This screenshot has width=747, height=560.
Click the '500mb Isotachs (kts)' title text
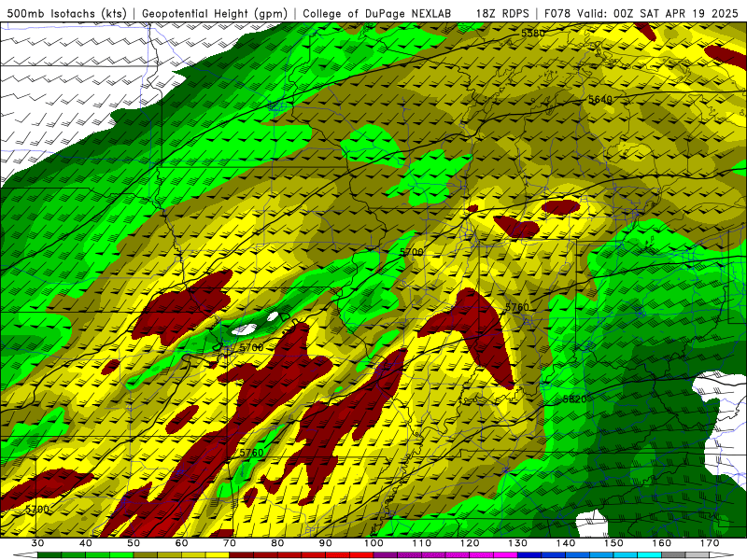click(x=66, y=14)
